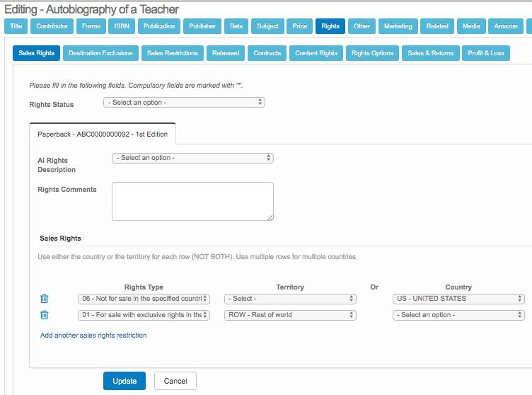Click Update button to save changes
This screenshot has width=532, height=395.
pos(125,381)
